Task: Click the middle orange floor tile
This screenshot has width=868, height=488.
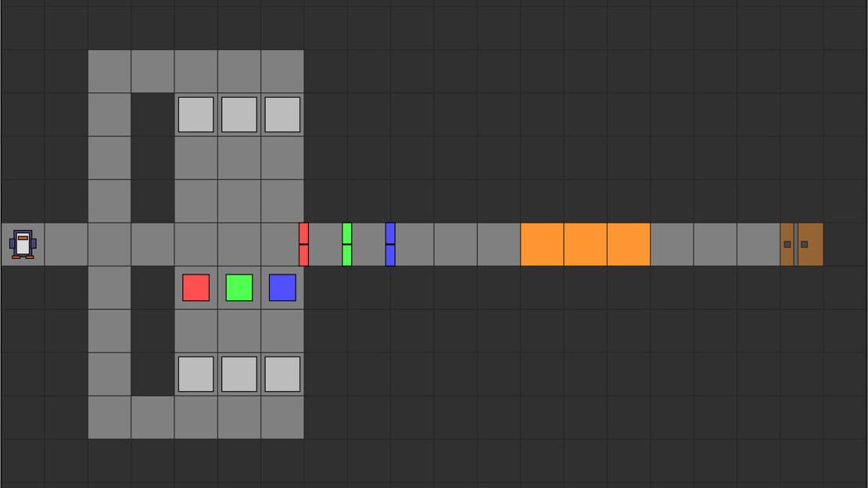Action: [585, 244]
